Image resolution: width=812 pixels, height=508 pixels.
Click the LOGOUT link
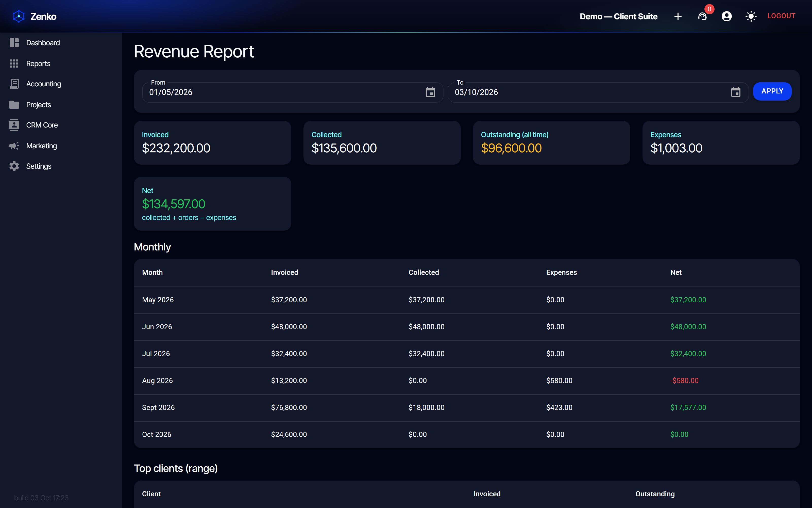pos(781,16)
